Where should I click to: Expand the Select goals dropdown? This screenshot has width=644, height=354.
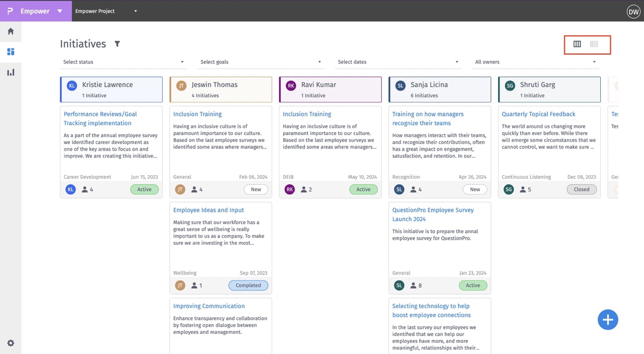pos(261,62)
